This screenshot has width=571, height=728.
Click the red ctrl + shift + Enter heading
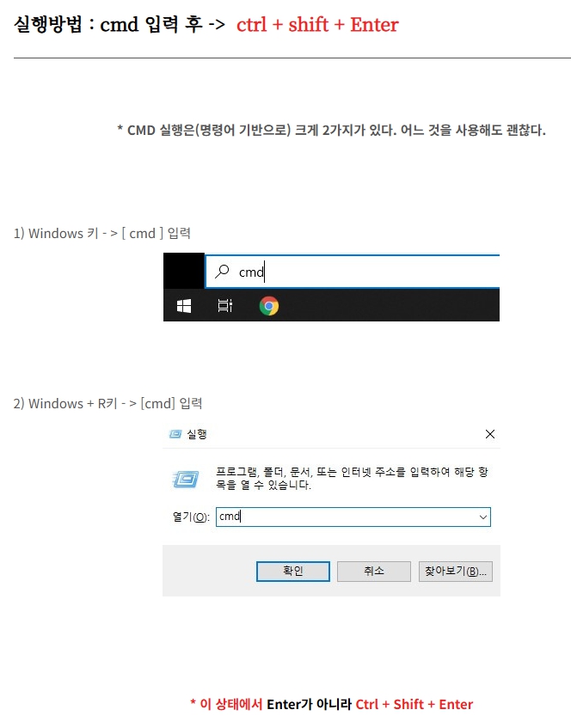(x=317, y=25)
